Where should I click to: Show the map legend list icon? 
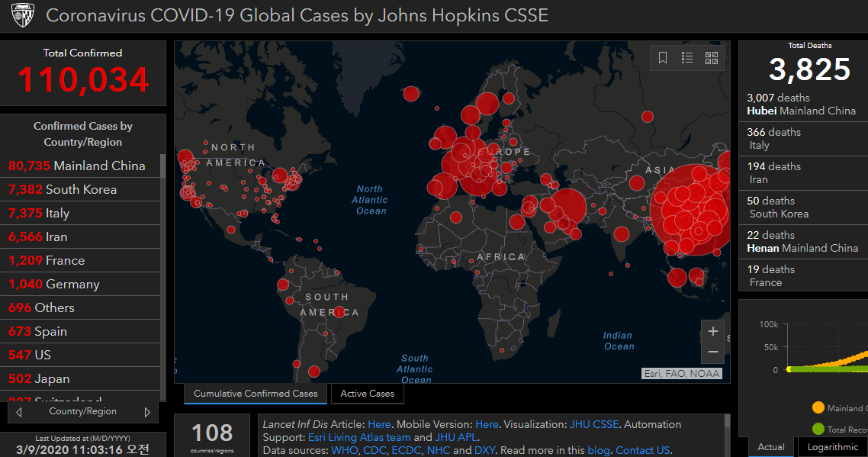(x=687, y=58)
